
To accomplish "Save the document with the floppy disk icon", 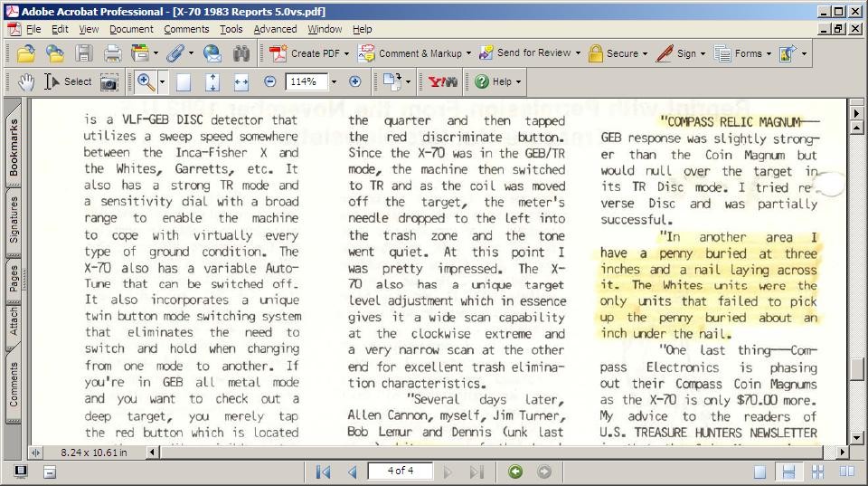I will (83, 53).
